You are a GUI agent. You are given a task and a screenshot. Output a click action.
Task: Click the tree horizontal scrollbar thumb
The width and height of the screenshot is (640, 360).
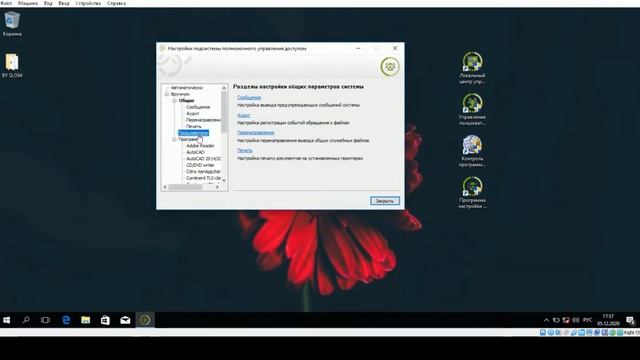coord(185,187)
